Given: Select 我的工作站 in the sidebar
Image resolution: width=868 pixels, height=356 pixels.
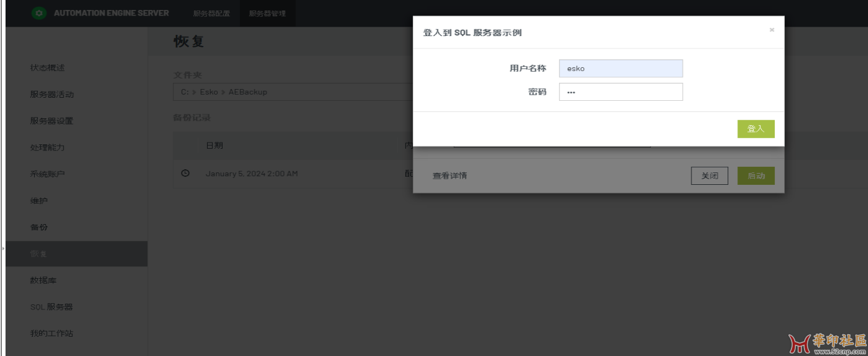Looking at the screenshot, I should click(52, 334).
